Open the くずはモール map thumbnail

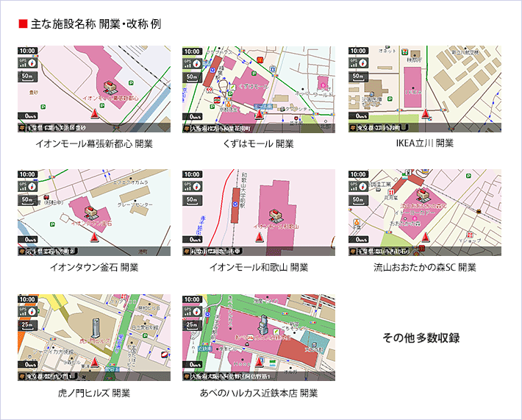coord(259,89)
